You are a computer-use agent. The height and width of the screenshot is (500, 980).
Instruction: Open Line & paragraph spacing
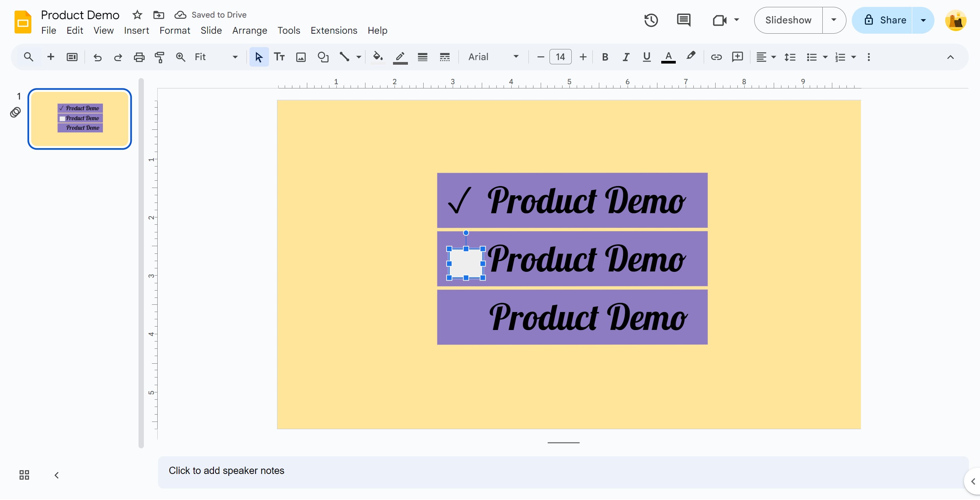click(x=790, y=57)
